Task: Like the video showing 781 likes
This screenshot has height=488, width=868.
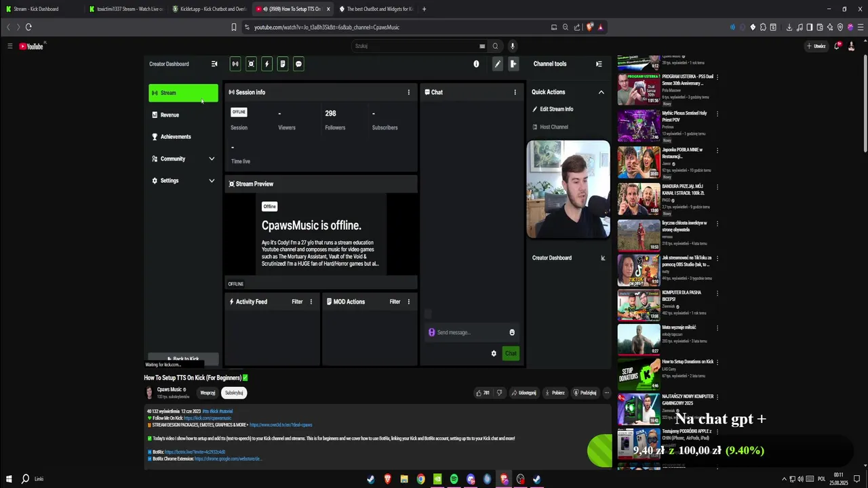Action: [x=482, y=392]
